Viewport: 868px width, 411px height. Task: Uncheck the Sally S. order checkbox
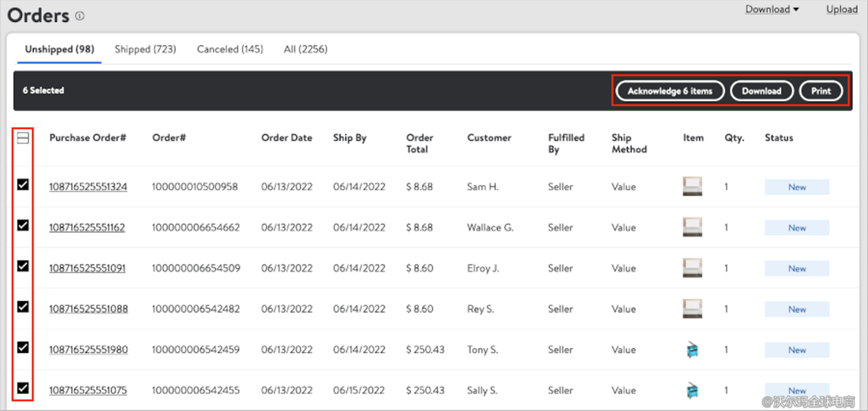tap(23, 388)
